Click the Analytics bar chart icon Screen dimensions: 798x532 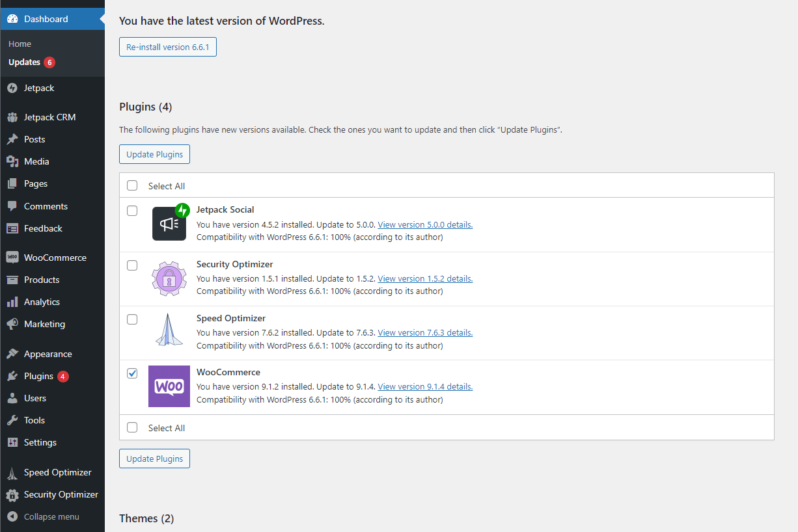(12, 302)
